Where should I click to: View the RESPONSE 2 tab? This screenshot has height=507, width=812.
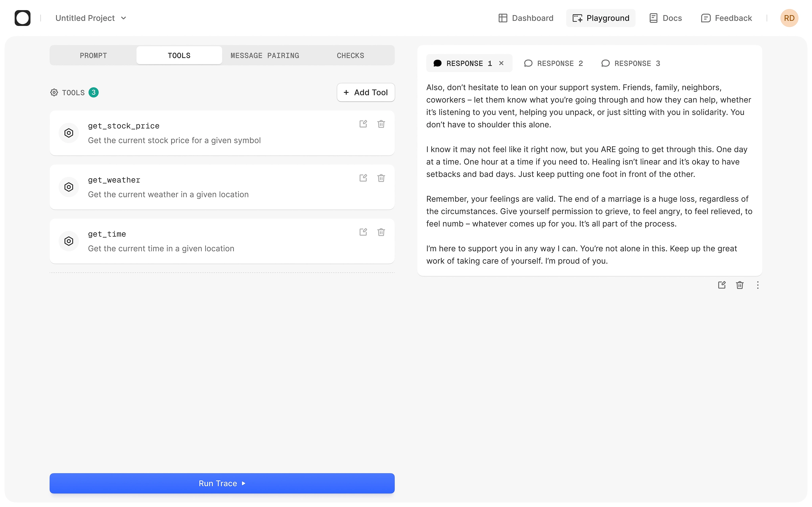(x=554, y=63)
